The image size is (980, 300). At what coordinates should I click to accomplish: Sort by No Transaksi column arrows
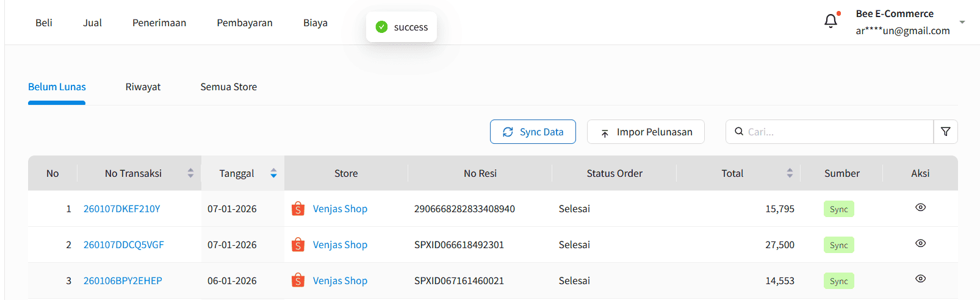pyautogui.click(x=190, y=174)
